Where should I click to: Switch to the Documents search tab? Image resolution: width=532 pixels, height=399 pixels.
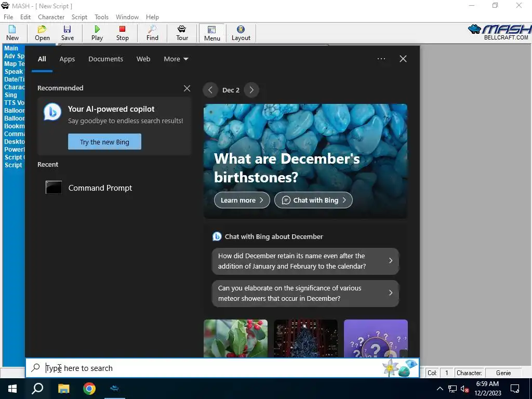click(x=105, y=59)
